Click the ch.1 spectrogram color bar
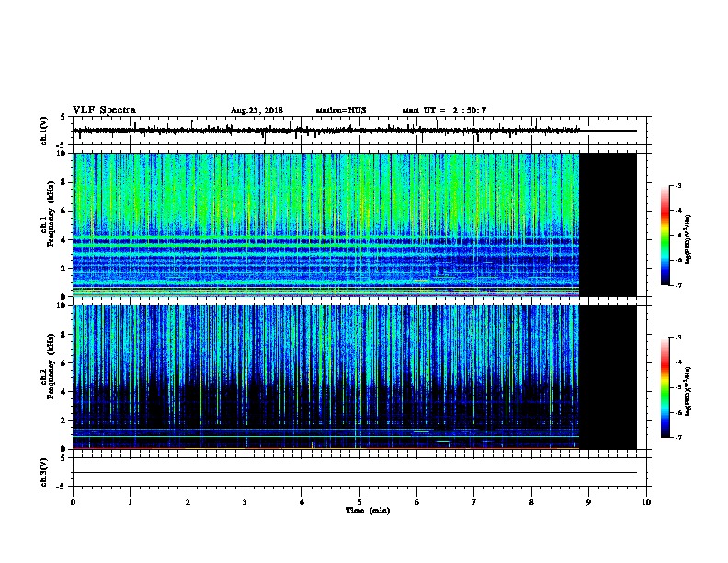728x563 pixels. tap(665, 236)
